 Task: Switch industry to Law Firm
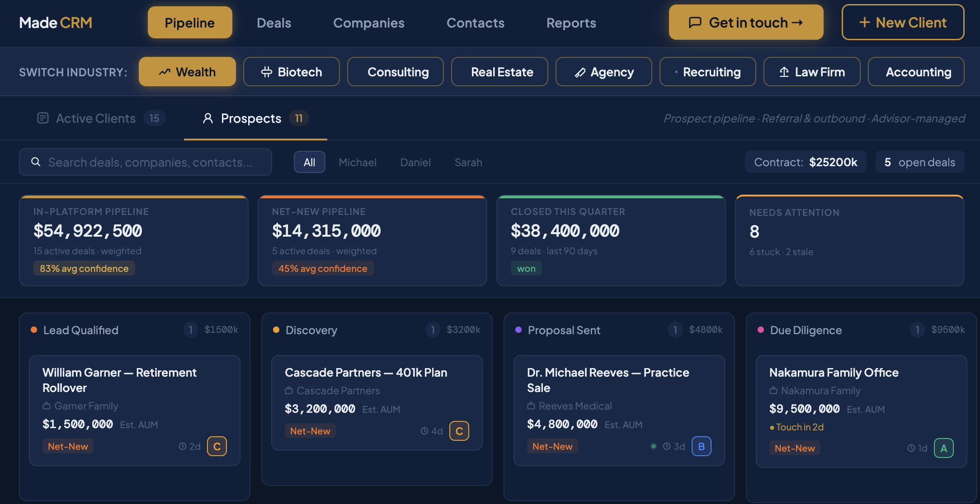coord(812,72)
